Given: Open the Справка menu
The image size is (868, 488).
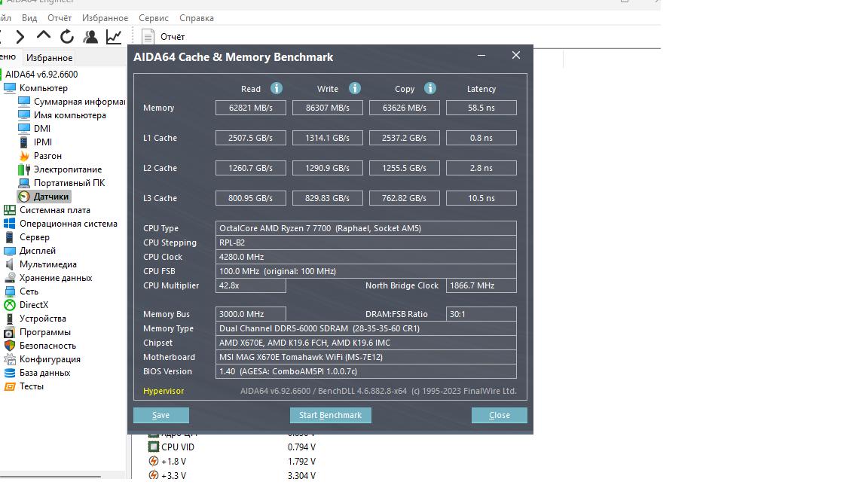Looking at the screenshot, I should click(x=197, y=18).
